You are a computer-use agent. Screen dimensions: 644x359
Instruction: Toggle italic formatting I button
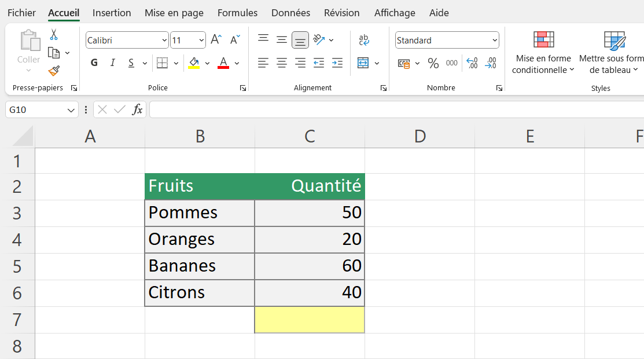point(113,63)
